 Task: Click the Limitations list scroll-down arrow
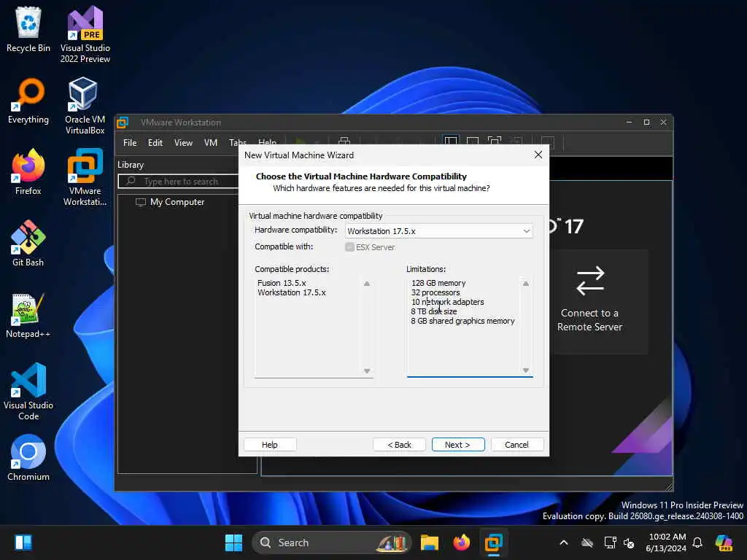526,370
